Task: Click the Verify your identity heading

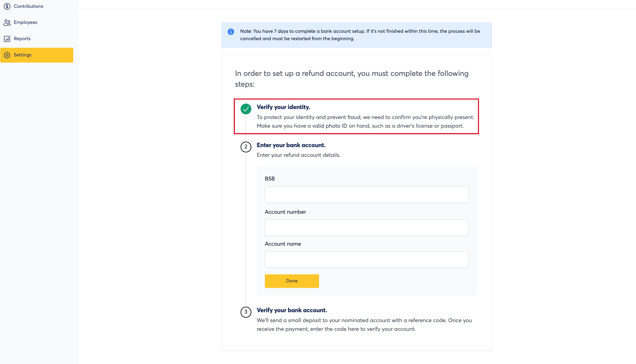Action: (284, 107)
